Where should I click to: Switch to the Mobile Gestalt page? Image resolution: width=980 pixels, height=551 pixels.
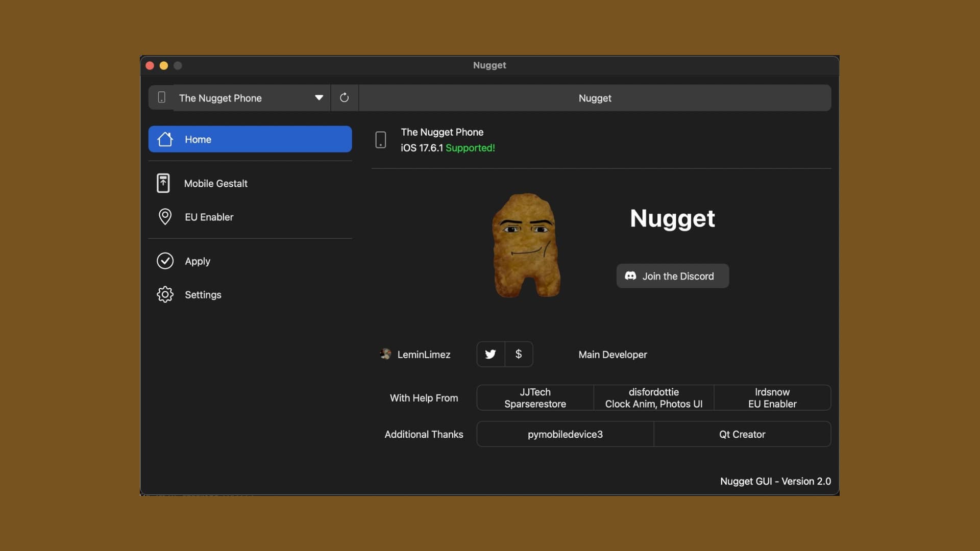pos(216,183)
